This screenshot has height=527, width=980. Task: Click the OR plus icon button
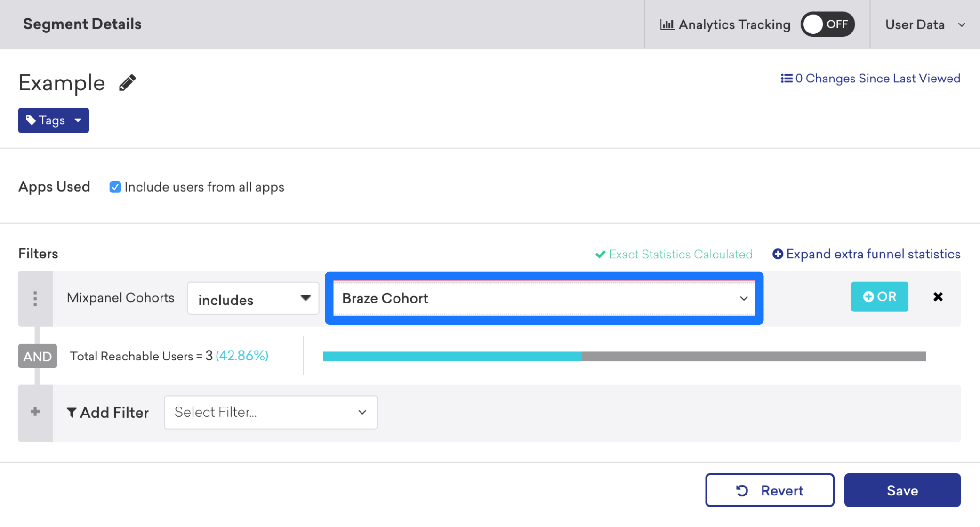tap(879, 296)
